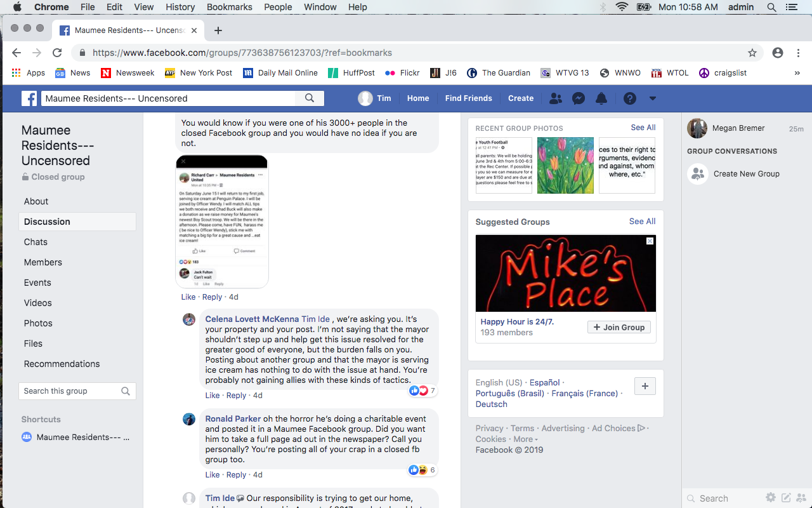Open the Members section in sidebar
The height and width of the screenshot is (508, 812).
point(43,262)
